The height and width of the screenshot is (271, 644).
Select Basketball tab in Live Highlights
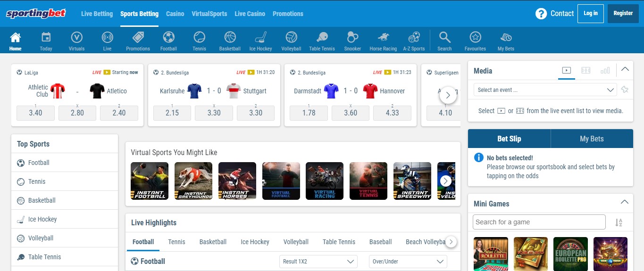[213, 242]
